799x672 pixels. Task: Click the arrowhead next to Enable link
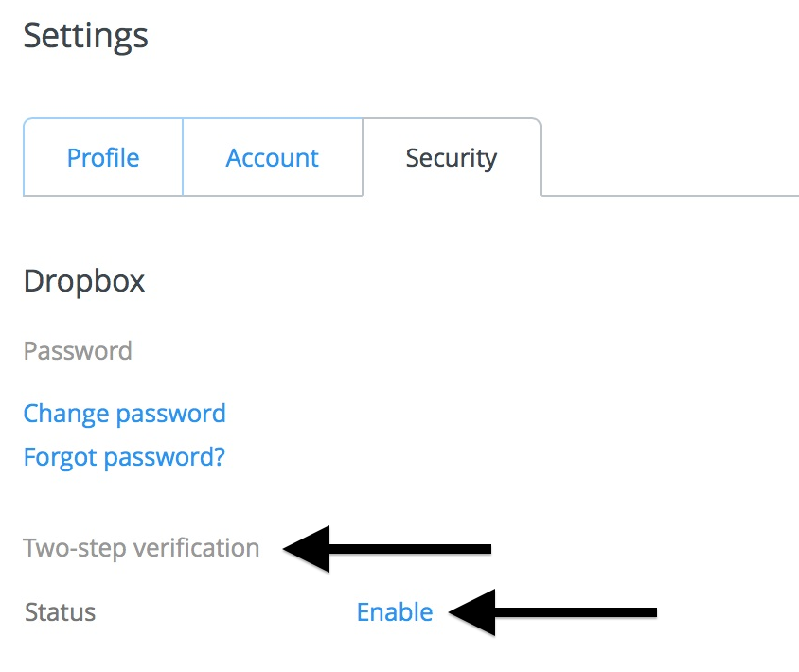click(x=475, y=612)
